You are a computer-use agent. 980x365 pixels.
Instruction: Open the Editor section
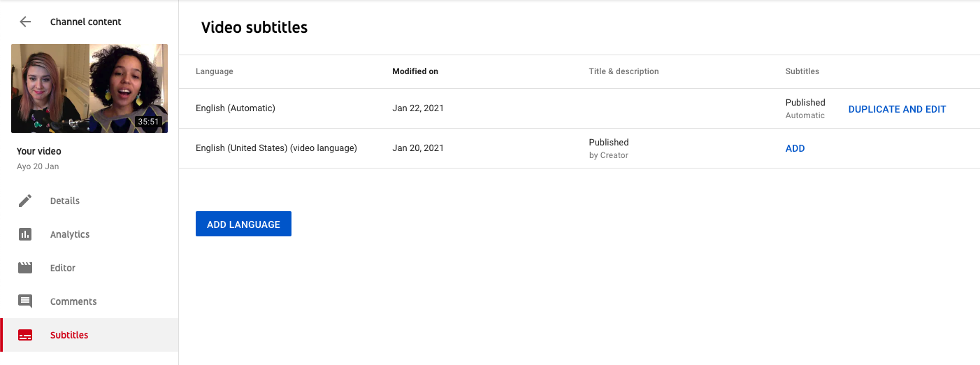63,268
